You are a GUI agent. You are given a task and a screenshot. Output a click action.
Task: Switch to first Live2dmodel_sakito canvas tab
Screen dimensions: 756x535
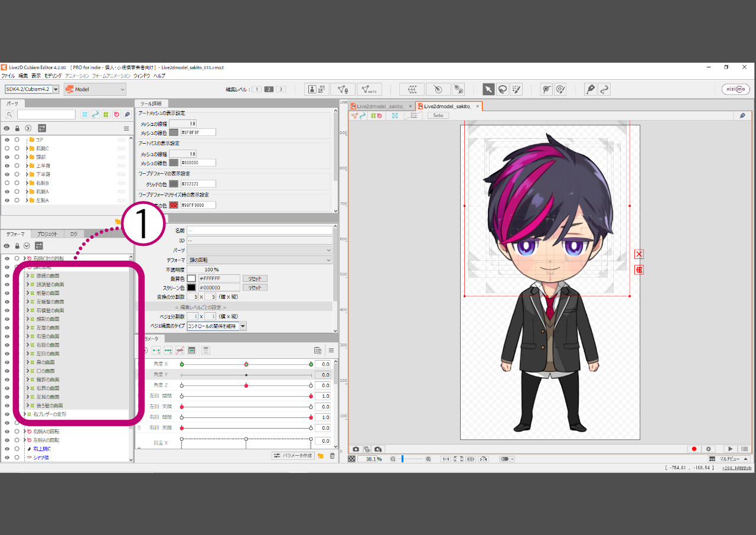380,106
